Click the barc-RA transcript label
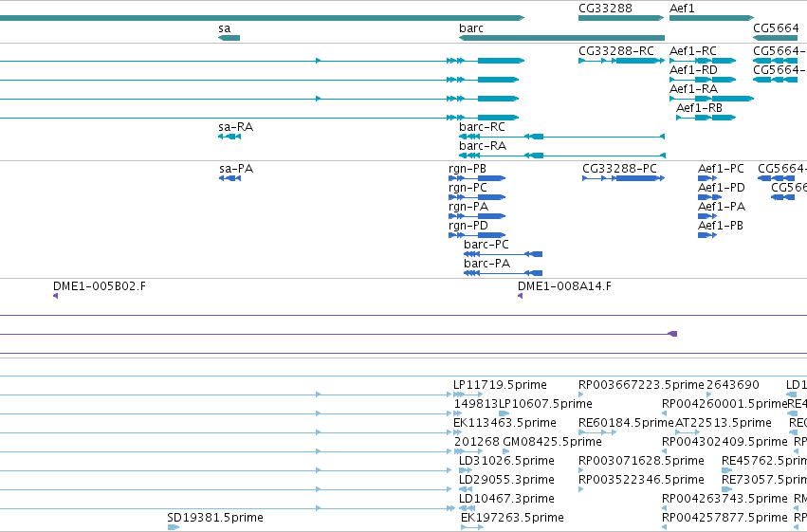 pos(483,146)
